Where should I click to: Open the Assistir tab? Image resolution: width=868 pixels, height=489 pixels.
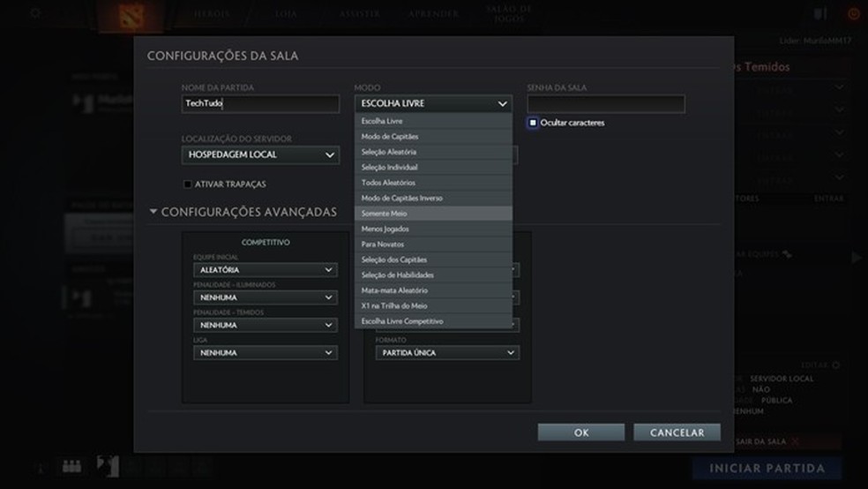click(360, 14)
